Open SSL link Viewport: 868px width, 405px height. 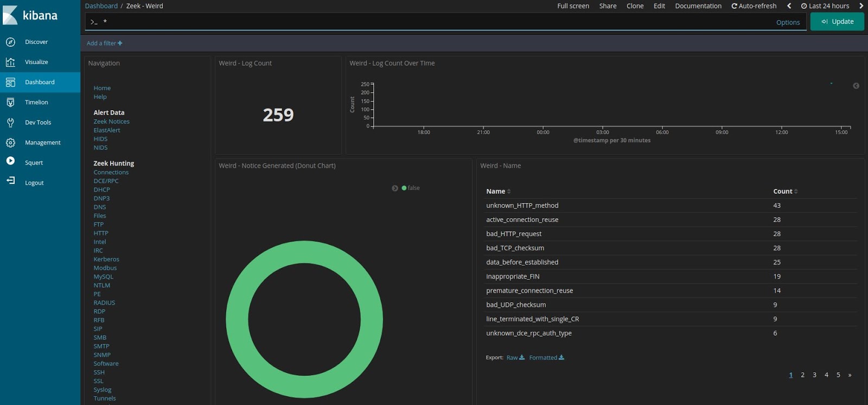click(x=98, y=381)
